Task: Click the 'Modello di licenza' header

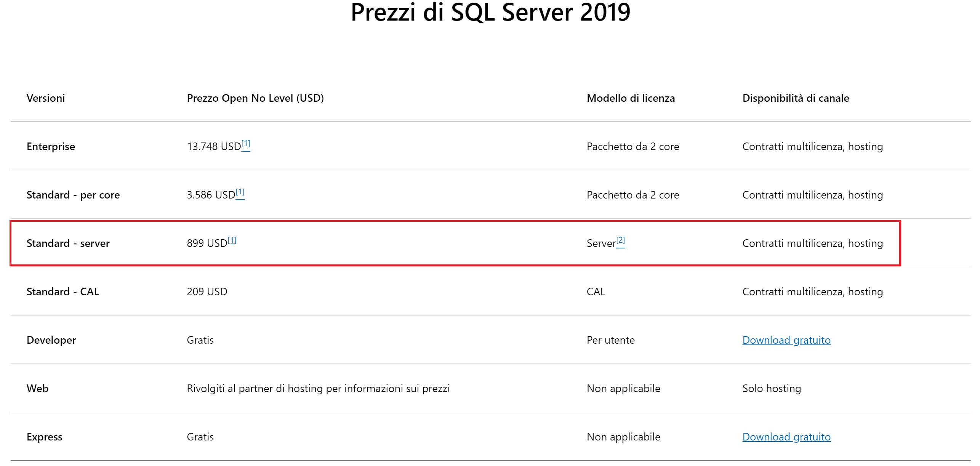Action: (631, 98)
